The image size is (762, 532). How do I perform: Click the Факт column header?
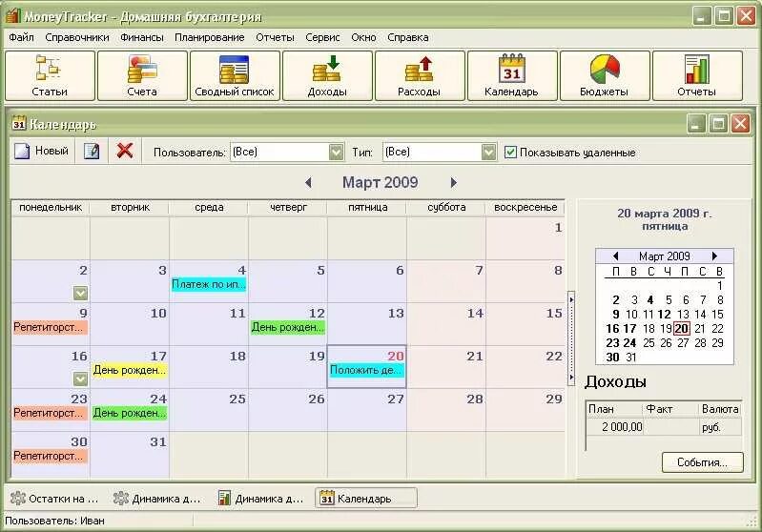[670, 409]
